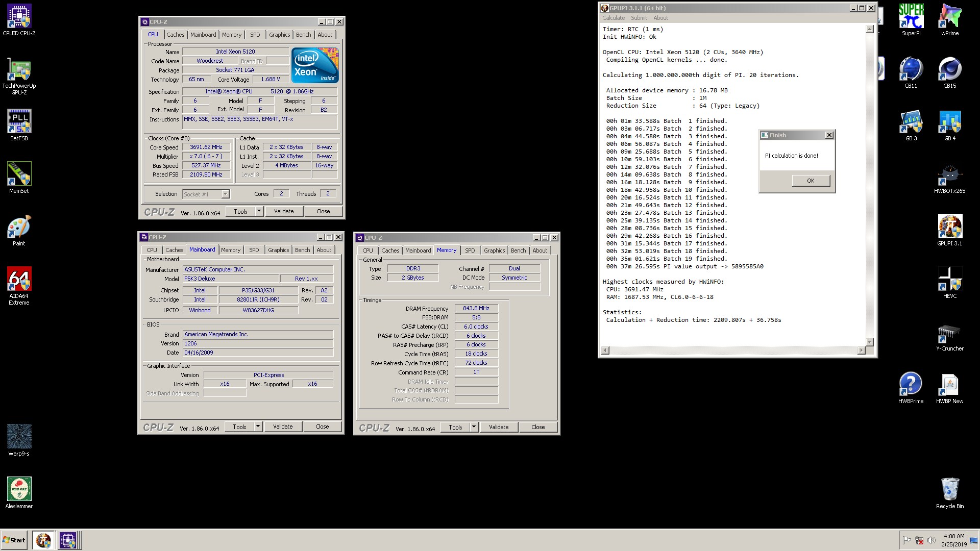Image resolution: width=980 pixels, height=551 pixels.
Task: Click Validate in Mainboard CPU-Z window
Action: point(283,427)
